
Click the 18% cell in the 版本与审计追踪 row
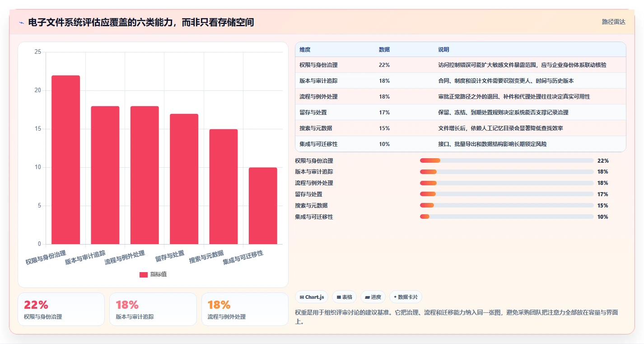(384, 81)
